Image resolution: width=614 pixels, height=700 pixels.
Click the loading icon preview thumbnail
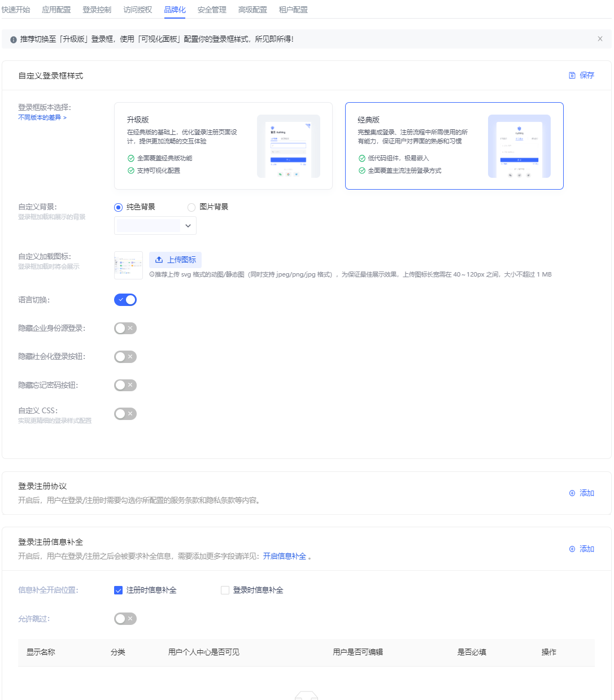pos(128,265)
